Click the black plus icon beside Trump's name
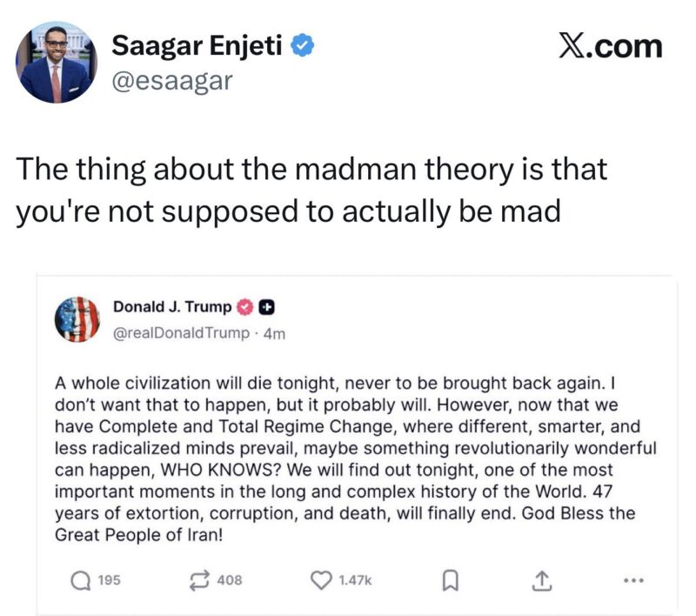Screen dimensions: 696x616 (268, 306)
